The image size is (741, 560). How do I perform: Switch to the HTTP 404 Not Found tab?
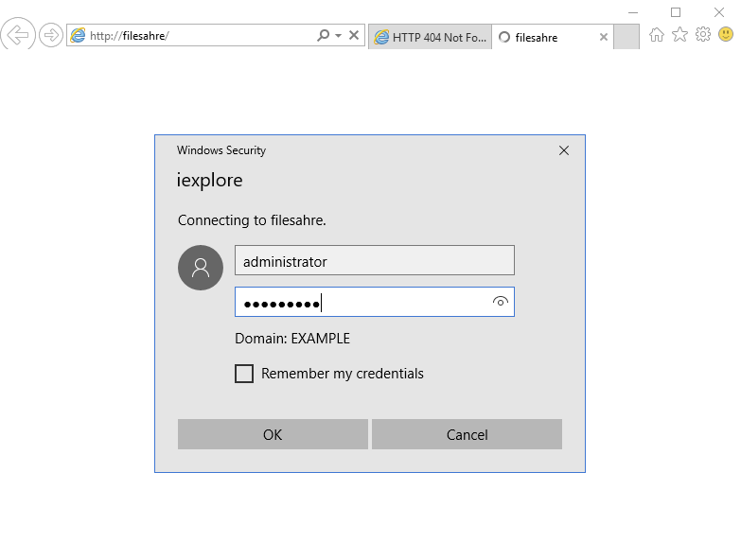tap(430, 37)
